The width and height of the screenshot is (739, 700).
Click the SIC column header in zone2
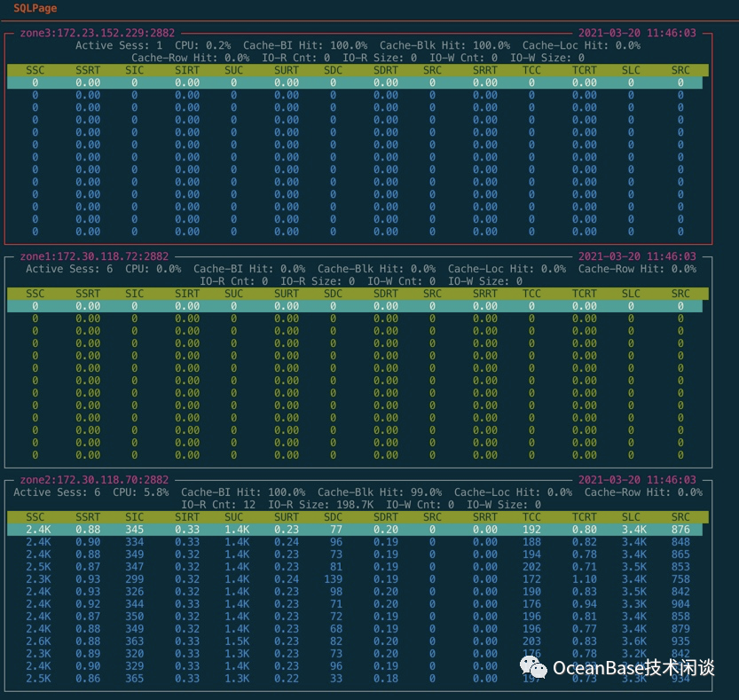point(134,517)
